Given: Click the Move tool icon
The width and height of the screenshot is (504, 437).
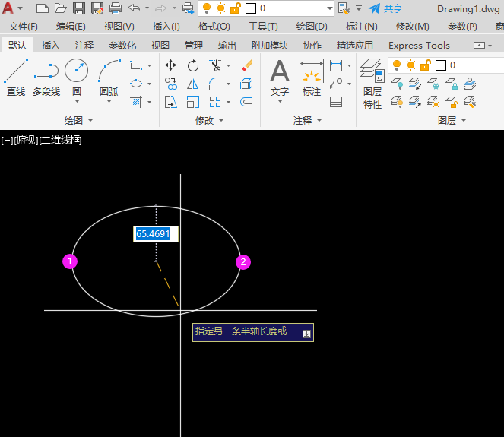Looking at the screenshot, I should pyautogui.click(x=171, y=65).
